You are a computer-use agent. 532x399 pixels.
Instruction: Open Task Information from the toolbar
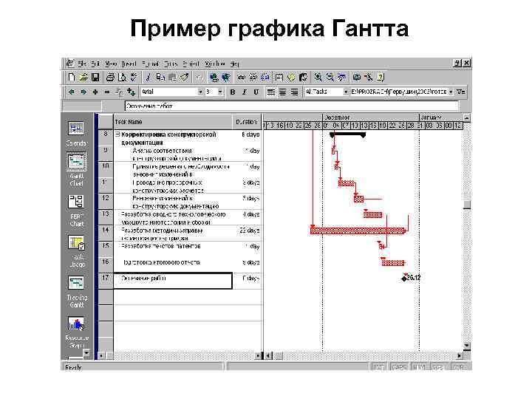[x=279, y=78]
